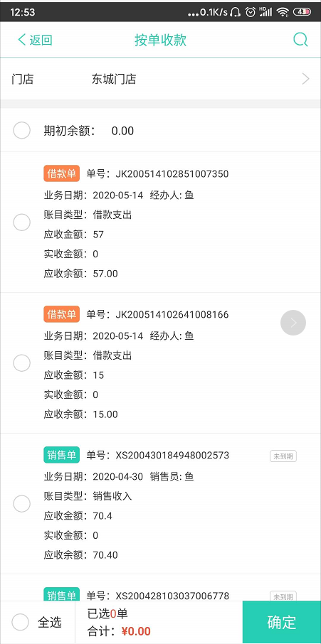Tap the 按单收款 page title
Screen dimensions: 321x644
pyautogui.click(x=161, y=40)
